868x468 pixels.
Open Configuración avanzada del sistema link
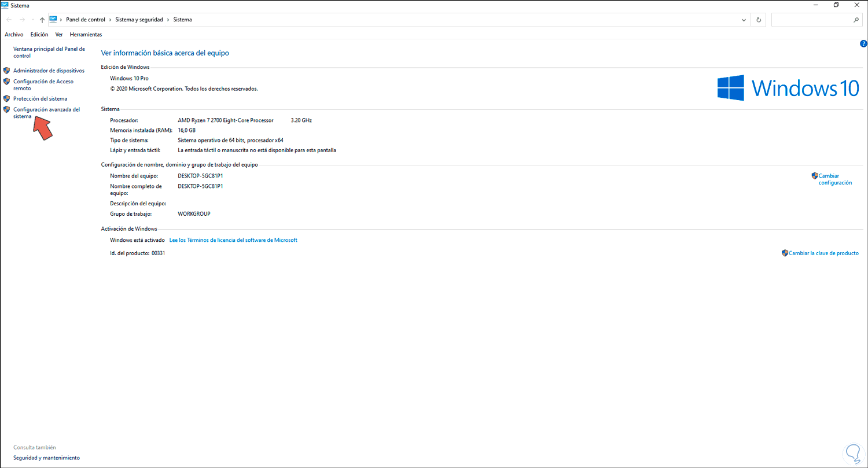click(x=46, y=113)
